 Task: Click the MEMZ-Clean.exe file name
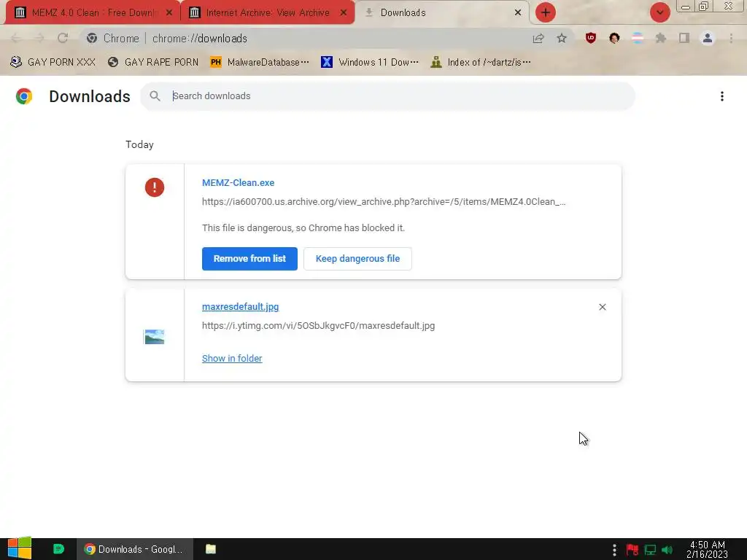(239, 183)
